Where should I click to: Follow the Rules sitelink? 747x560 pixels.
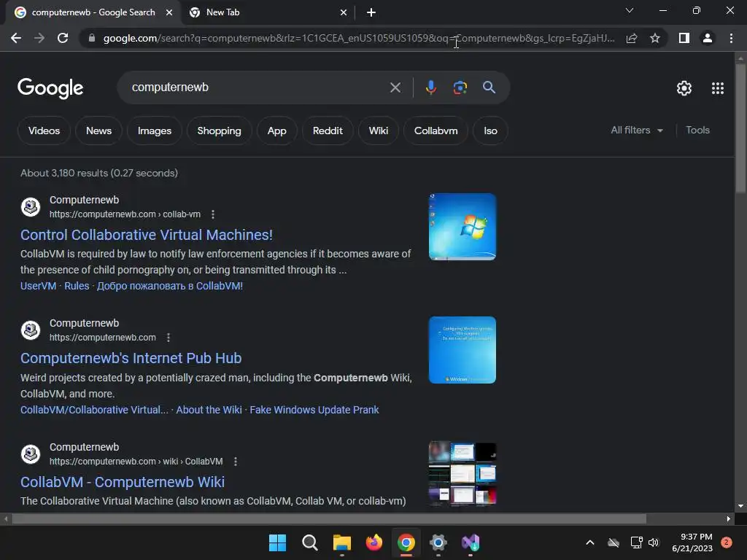(x=77, y=286)
